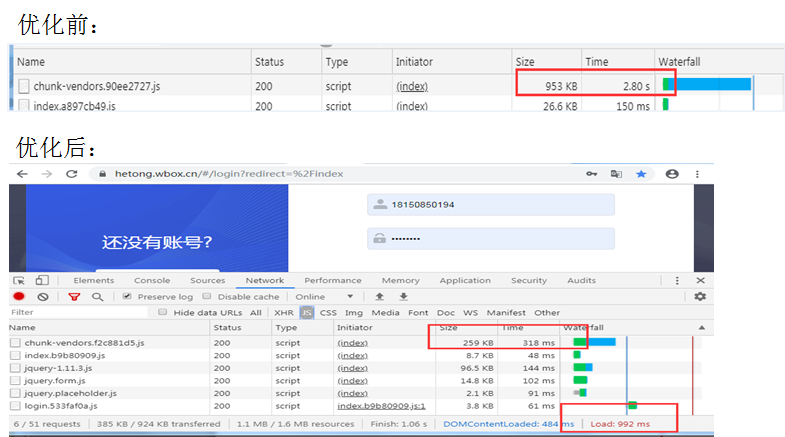
Task: Switch to the Console tab
Action: 152,280
